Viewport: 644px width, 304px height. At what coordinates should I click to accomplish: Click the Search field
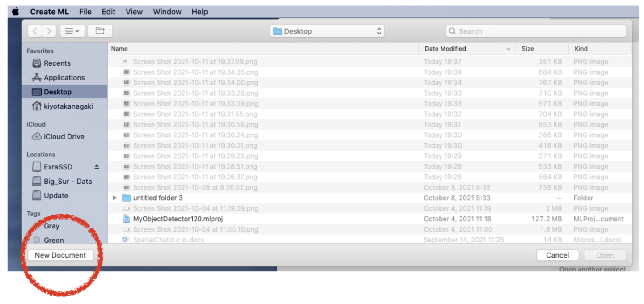(536, 31)
